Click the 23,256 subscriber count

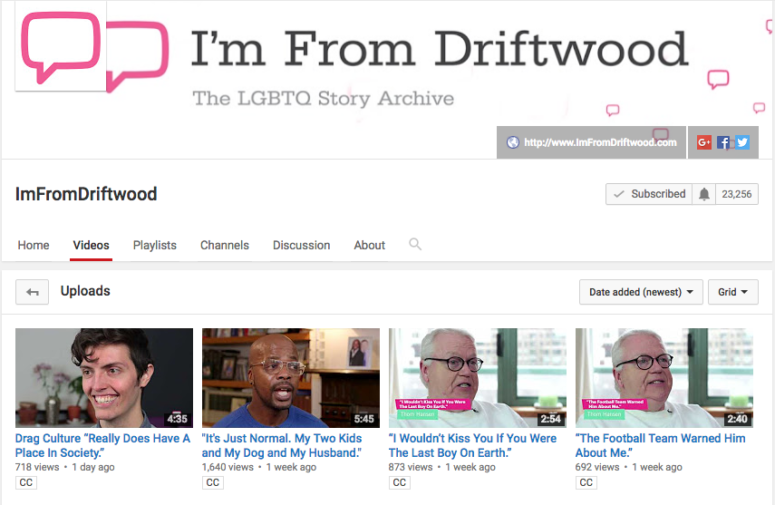click(x=736, y=194)
